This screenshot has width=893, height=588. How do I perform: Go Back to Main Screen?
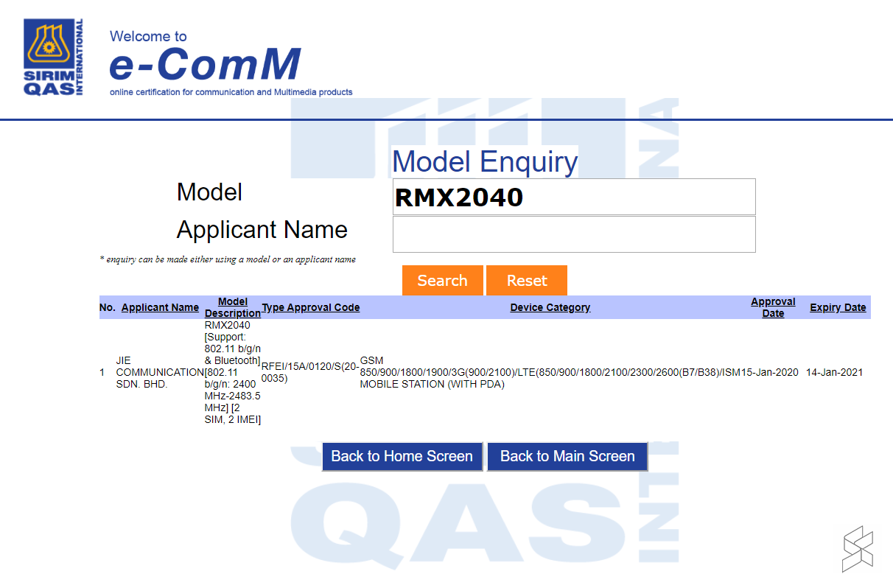click(x=567, y=456)
